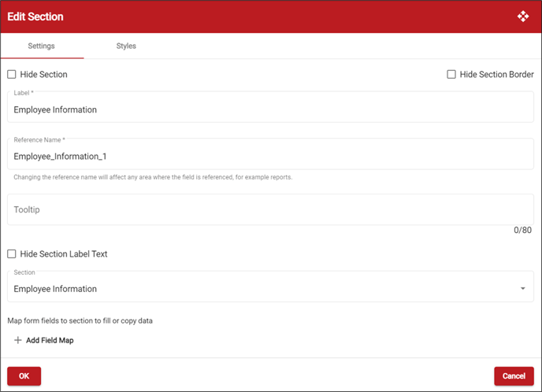Click the Label field with Employee Information
This screenshot has height=392, width=542.
pos(270,107)
